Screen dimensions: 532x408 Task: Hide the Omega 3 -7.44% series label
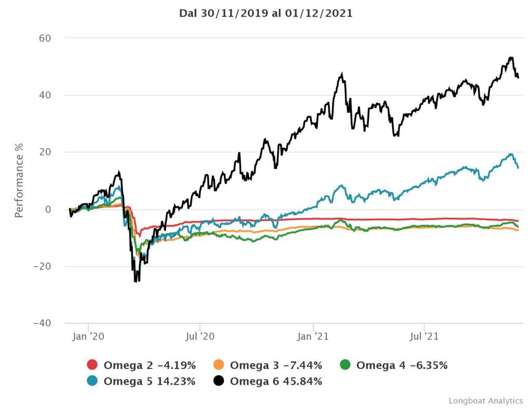(276, 365)
